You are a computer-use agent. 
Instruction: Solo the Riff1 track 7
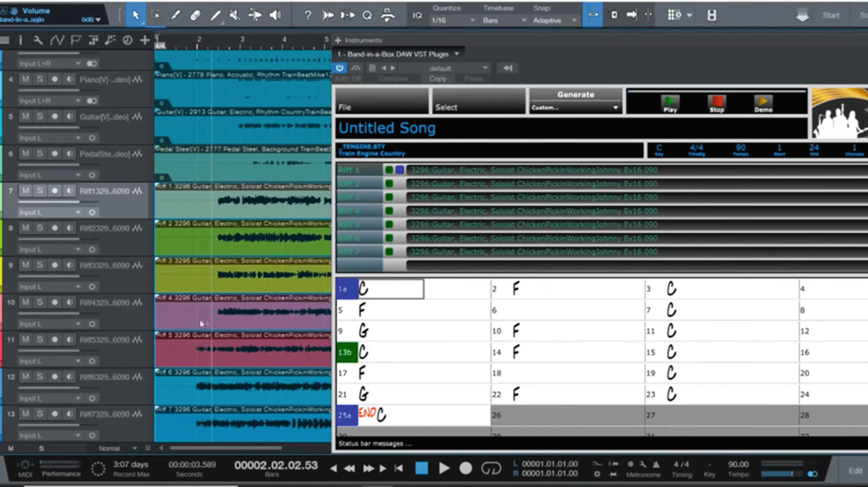click(39, 191)
